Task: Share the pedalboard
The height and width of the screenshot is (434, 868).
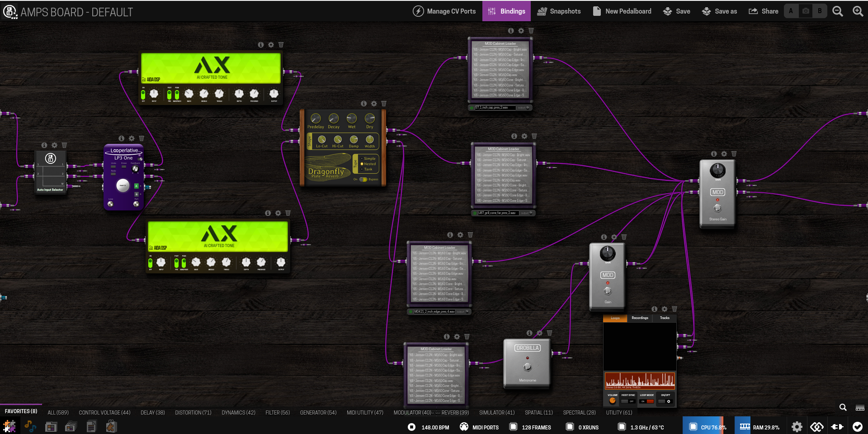Action: pyautogui.click(x=764, y=11)
